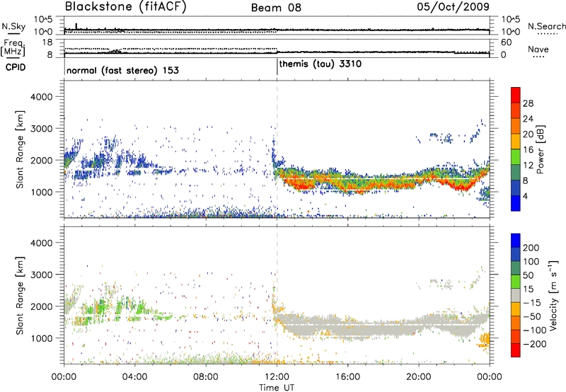Select the bright blue bottom Power colorbar segment
Screen dimensions: 566x392
point(516,203)
